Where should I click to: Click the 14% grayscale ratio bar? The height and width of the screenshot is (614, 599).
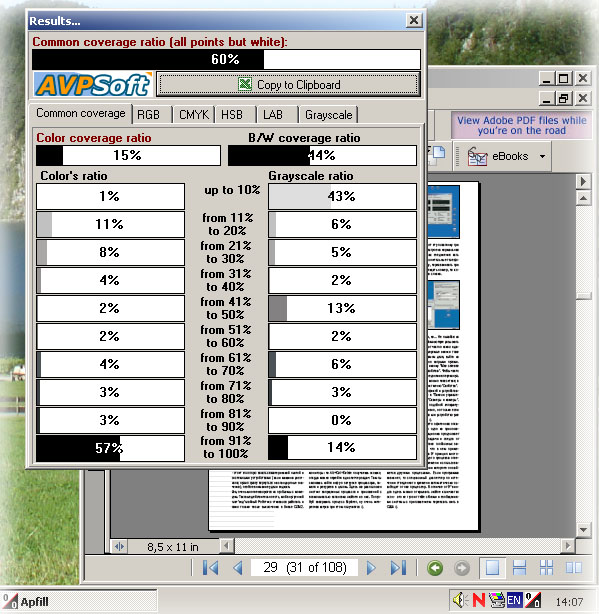[x=342, y=448]
